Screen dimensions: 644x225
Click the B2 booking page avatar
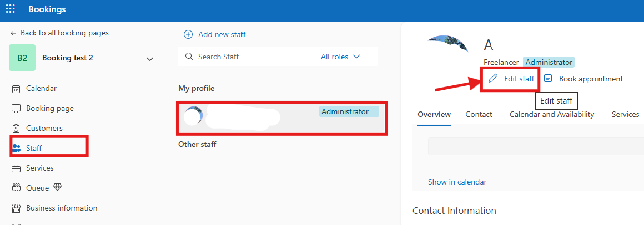pos(22,58)
